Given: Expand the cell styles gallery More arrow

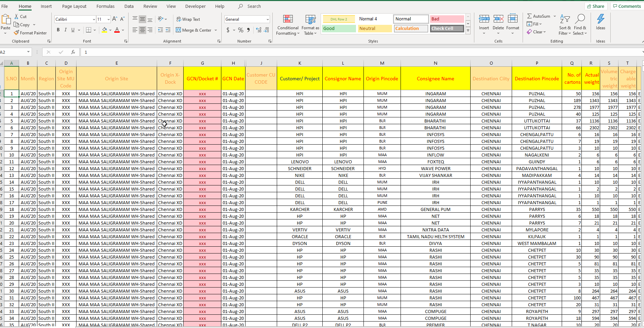Looking at the screenshot, I should [468, 30].
